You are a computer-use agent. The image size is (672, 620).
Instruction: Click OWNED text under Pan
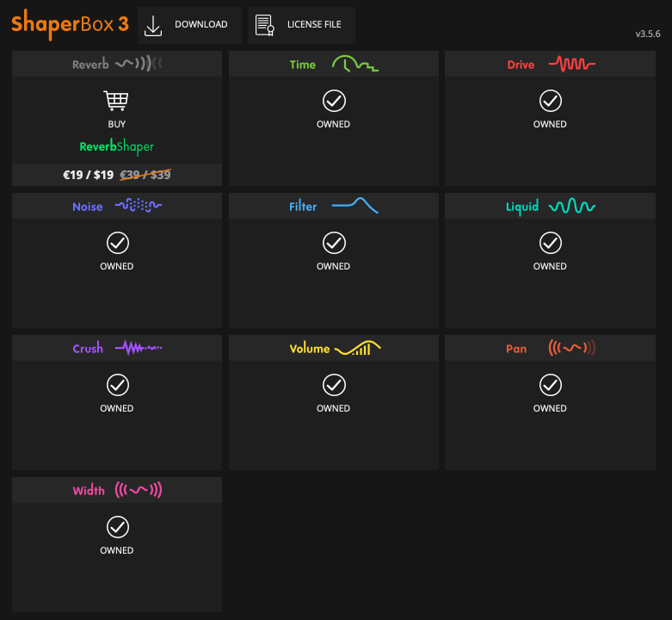tap(550, 408)
